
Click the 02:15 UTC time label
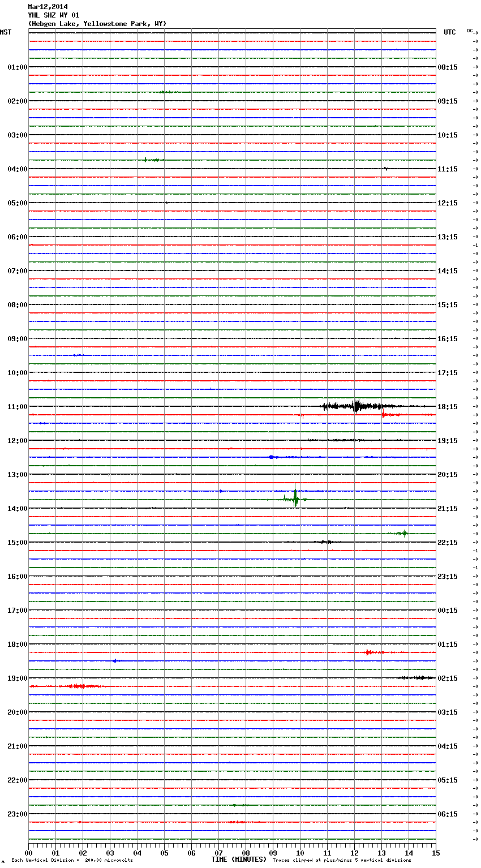point(448,678)
